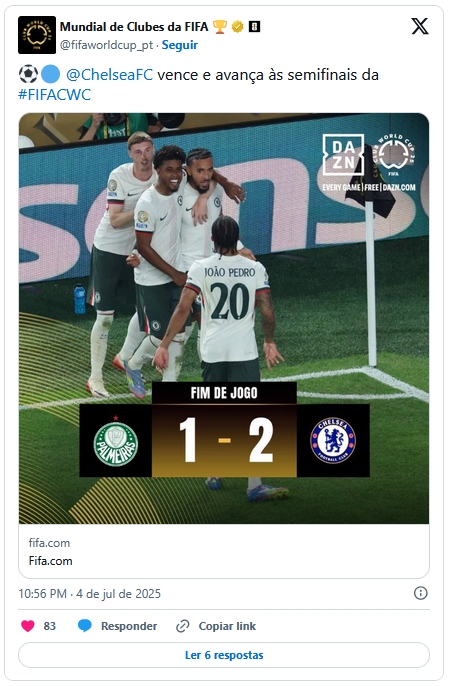Click Ler 6 respostas button
Image resolution: width=450 pixels, height=686 pixels.
[224, 655]
